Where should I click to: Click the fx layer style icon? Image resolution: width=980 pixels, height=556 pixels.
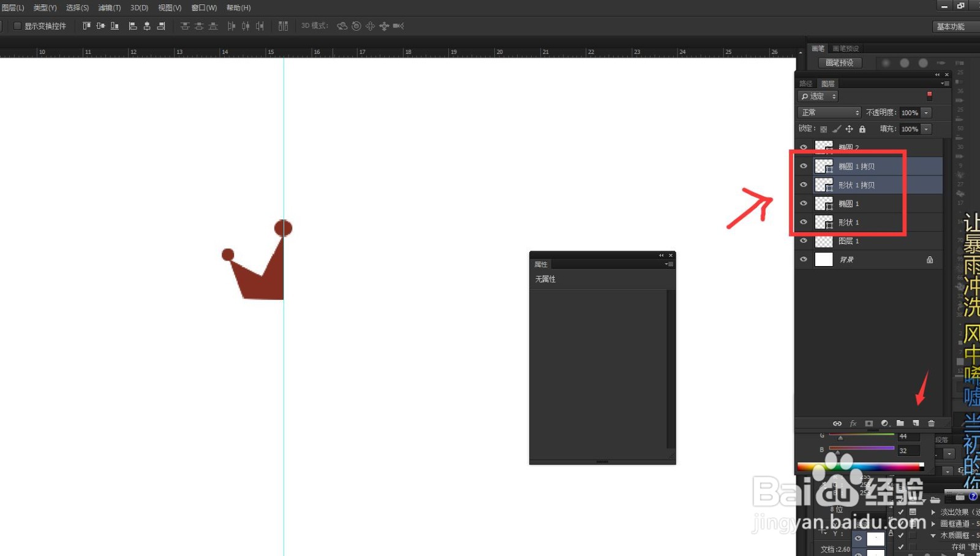[x=853, y=424]
